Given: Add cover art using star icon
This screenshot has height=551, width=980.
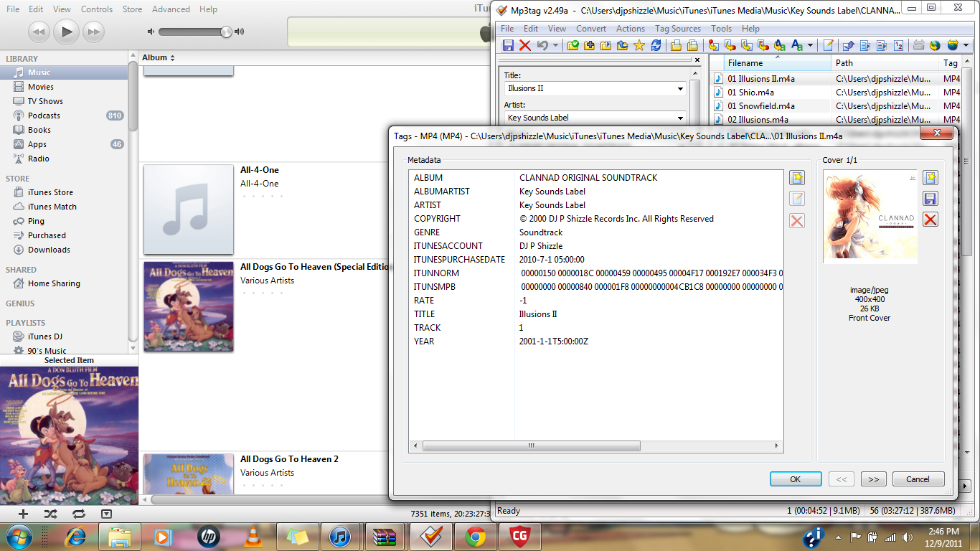Looking at the screenshot, I should 930,178.
